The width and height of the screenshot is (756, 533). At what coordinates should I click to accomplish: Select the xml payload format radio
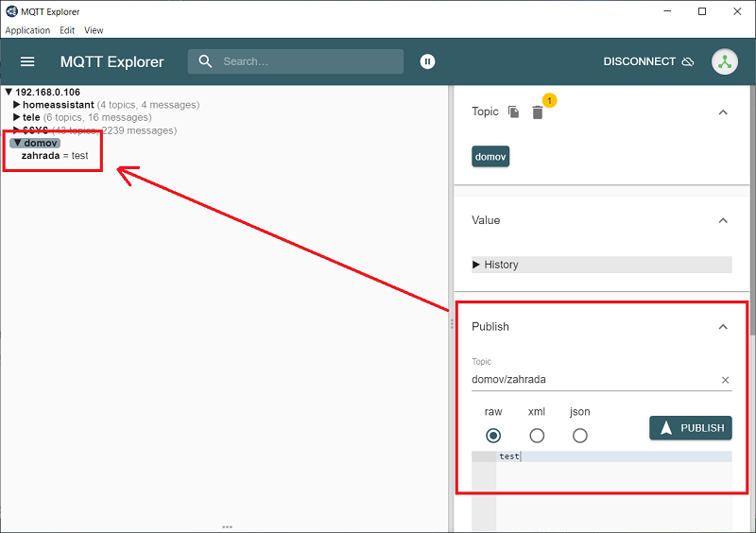click(x=537, y=436)
